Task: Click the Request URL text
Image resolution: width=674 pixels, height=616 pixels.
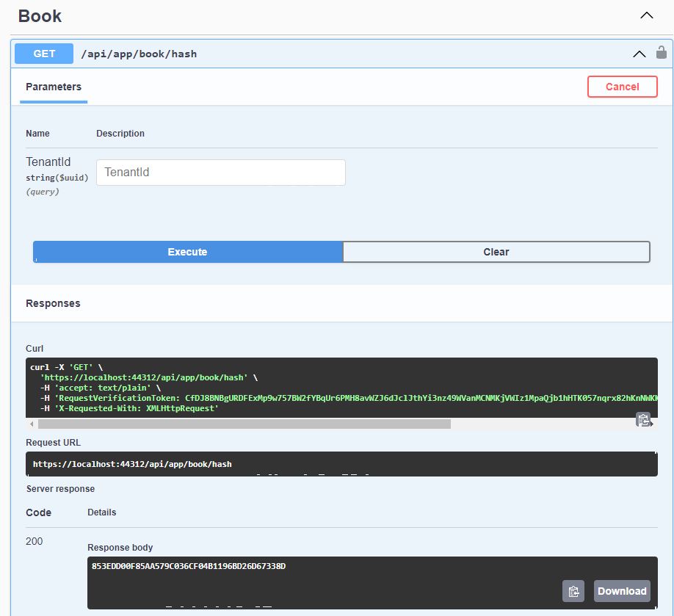Action: [132, 464]
